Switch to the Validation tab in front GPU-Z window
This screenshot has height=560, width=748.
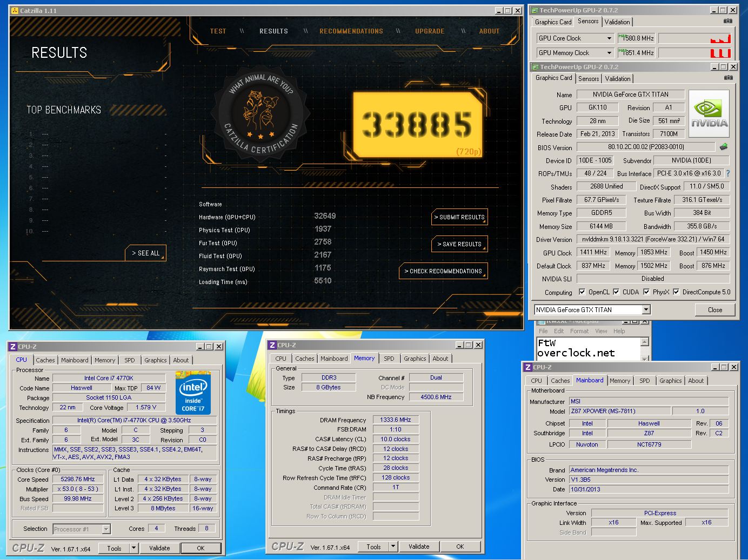[x=618, y=79]
